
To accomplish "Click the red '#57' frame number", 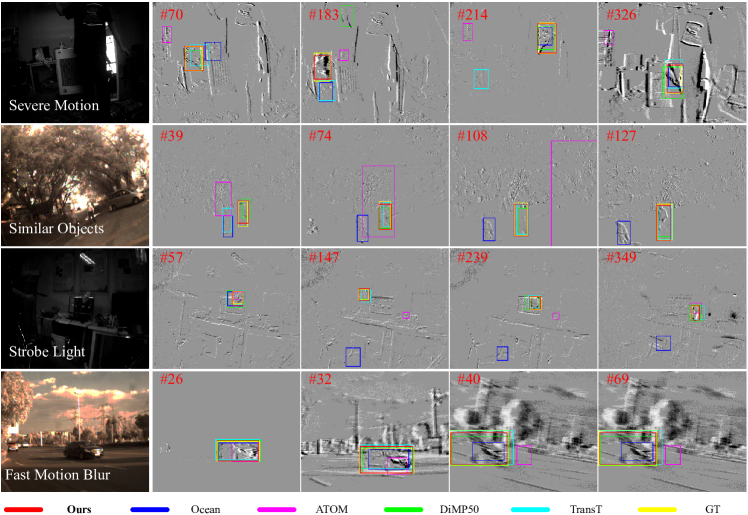I will click(172, 258).
